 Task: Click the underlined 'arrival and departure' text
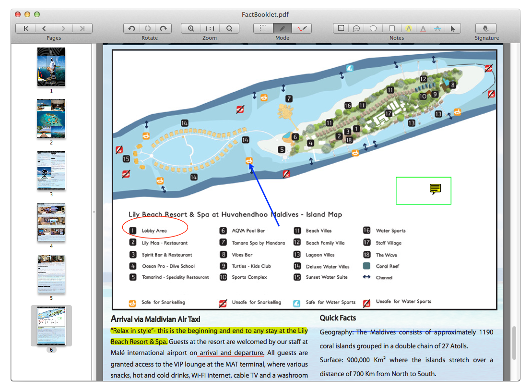(231, 353)
